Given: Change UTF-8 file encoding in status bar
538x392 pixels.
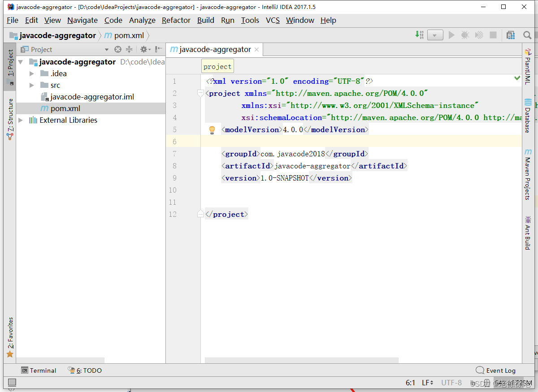Looking at the screenshot, I should [451, 383].
